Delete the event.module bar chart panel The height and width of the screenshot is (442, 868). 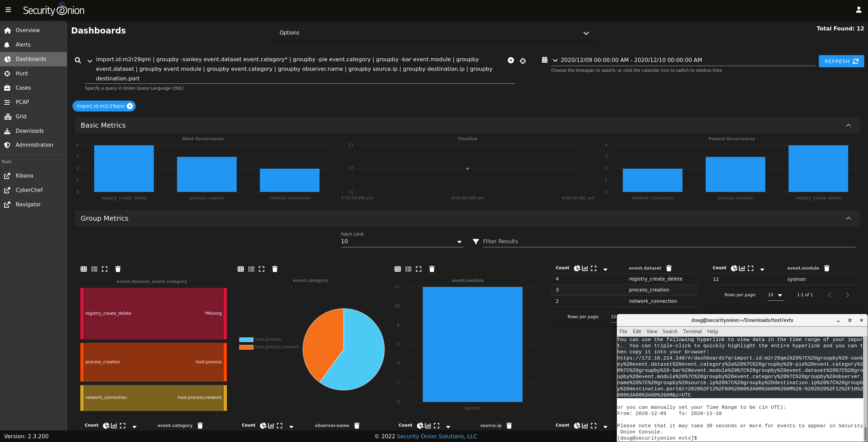[x=432, y=269]
